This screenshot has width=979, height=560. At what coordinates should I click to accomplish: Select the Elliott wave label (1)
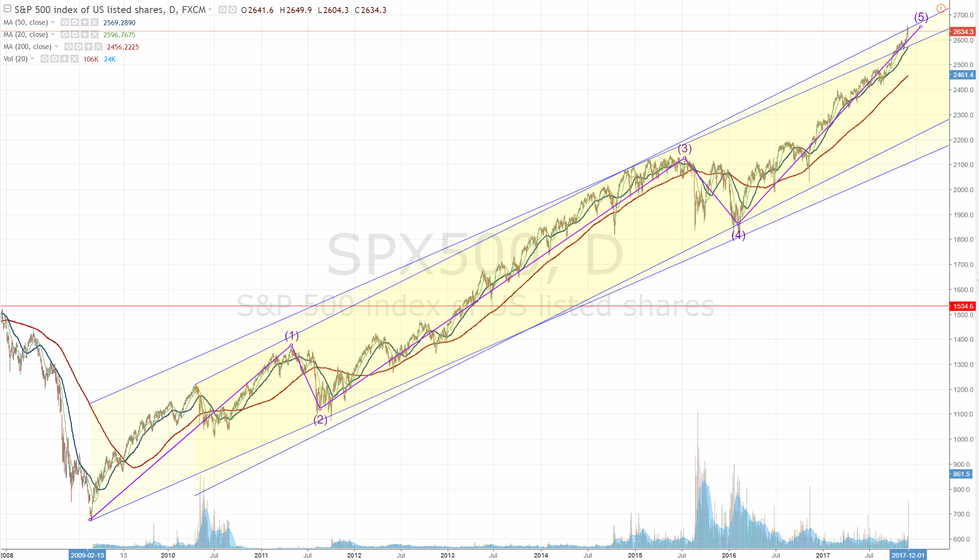click(x=292, y=335)
